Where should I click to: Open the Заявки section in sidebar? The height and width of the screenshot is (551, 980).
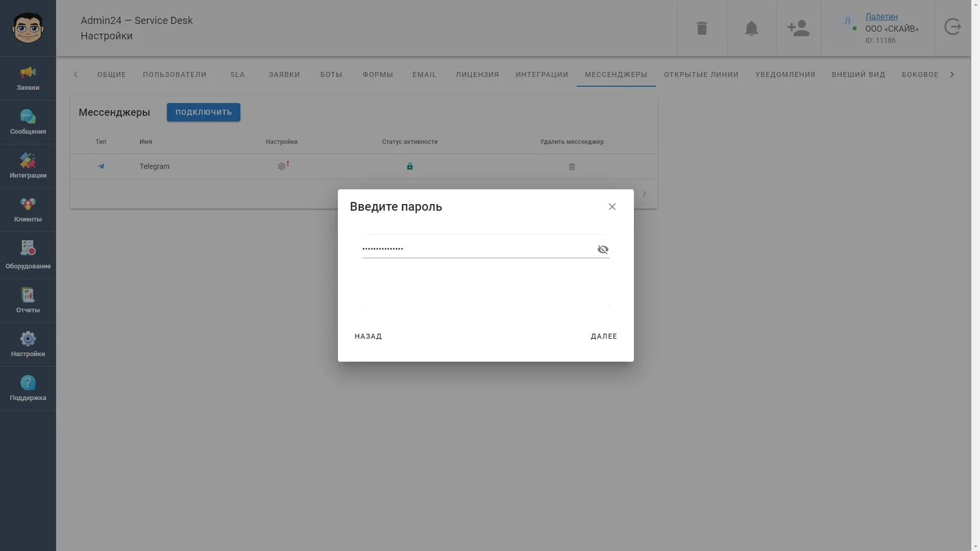click(x=28, y=78)
